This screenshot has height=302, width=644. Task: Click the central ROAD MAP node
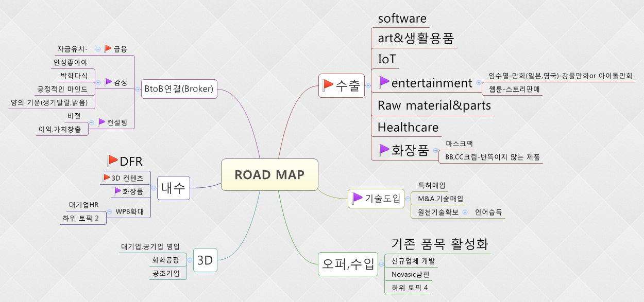click(269, 175)
